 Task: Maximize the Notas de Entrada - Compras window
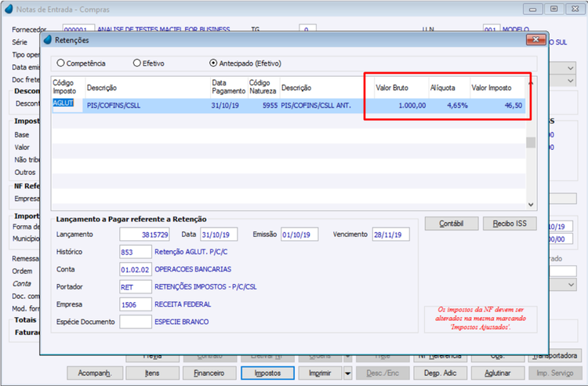point(554,9)
